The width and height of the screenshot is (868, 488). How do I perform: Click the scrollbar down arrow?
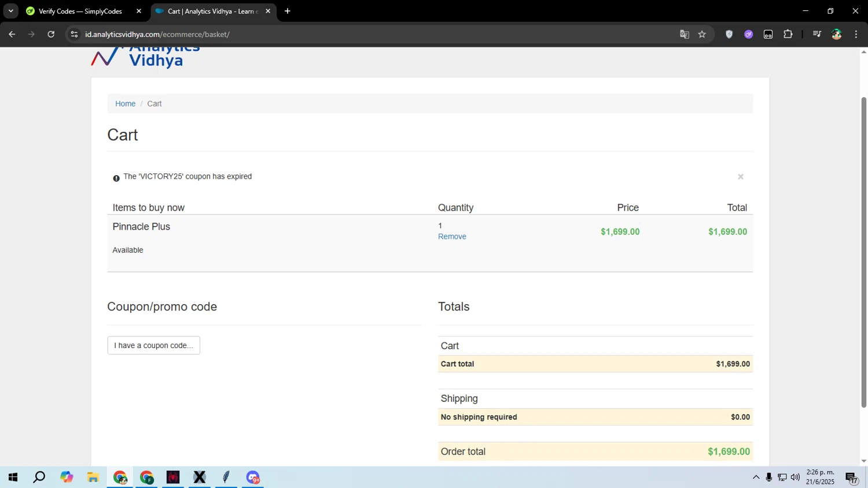click(x=863, y=461)
